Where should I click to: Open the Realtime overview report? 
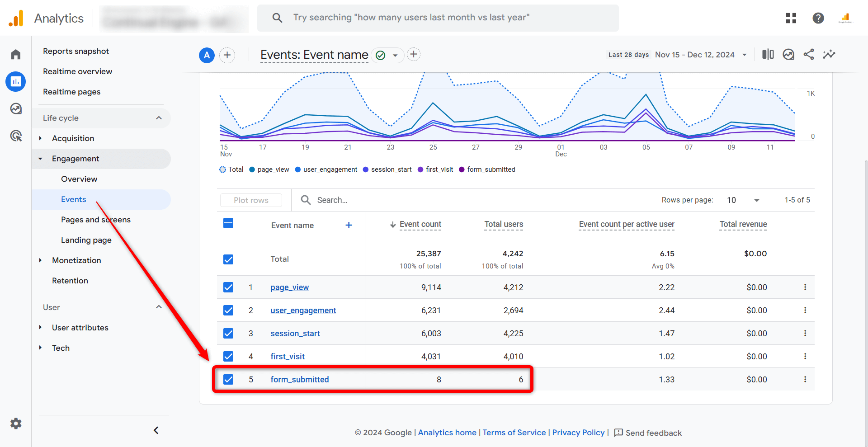(77, 71)
